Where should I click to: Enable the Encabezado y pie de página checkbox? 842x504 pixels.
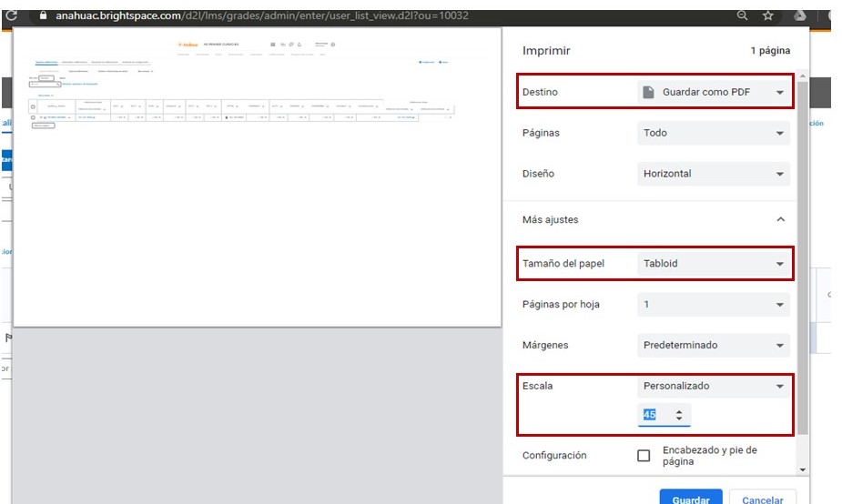[644, 456]
